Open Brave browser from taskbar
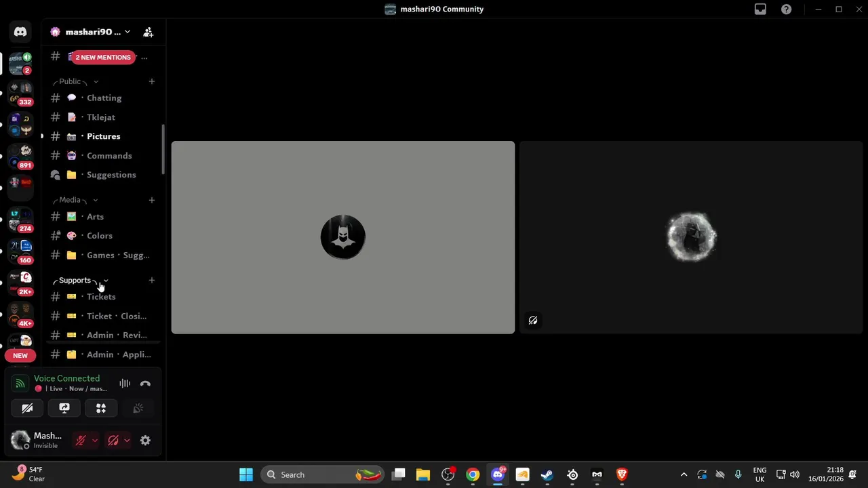The height and width of the screenshot is (488, 868). click(x=621, y=474)
